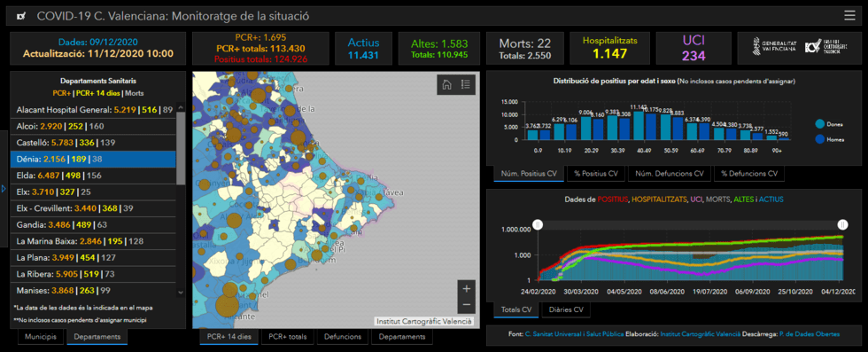The image size is (868, 352).
Task: Select Elx - Crevillent department row
Action: [93, 208]
